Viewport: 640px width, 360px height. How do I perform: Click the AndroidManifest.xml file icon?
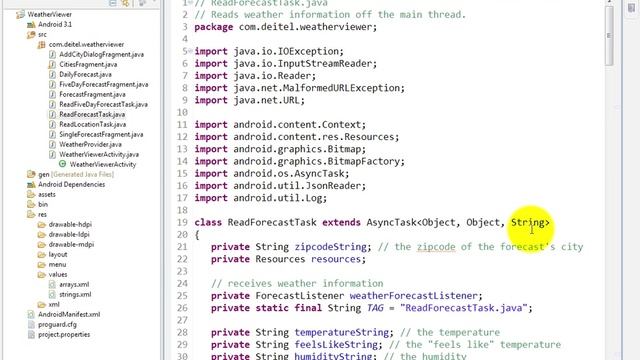click(x=31, y=314)
